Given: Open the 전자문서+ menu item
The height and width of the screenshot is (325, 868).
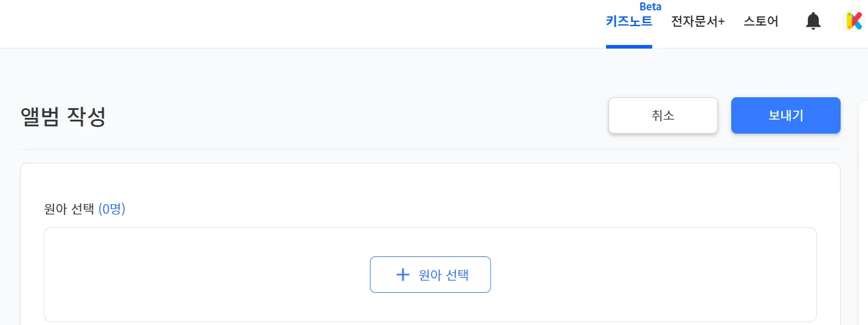Looking at the screenshot, I should coord(698,22).
